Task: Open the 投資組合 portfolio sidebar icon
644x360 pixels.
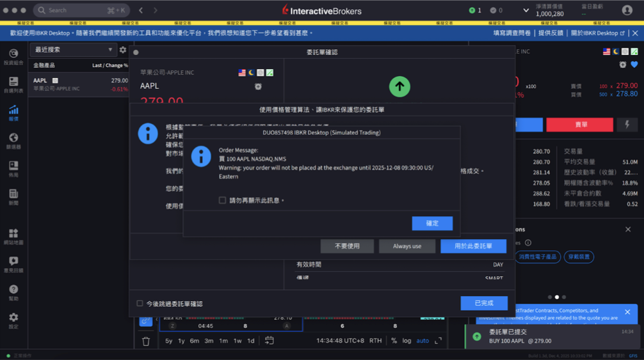Action: pos(13,57)
